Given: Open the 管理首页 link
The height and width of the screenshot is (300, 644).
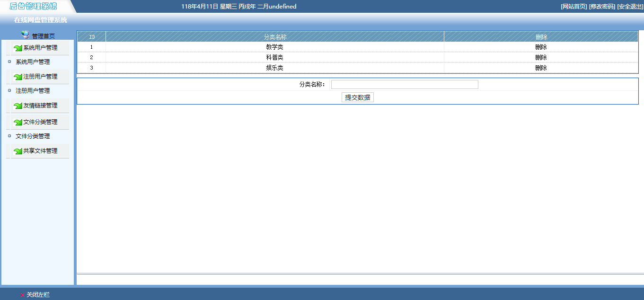Looking at the screenshot, I should point(44,36).
